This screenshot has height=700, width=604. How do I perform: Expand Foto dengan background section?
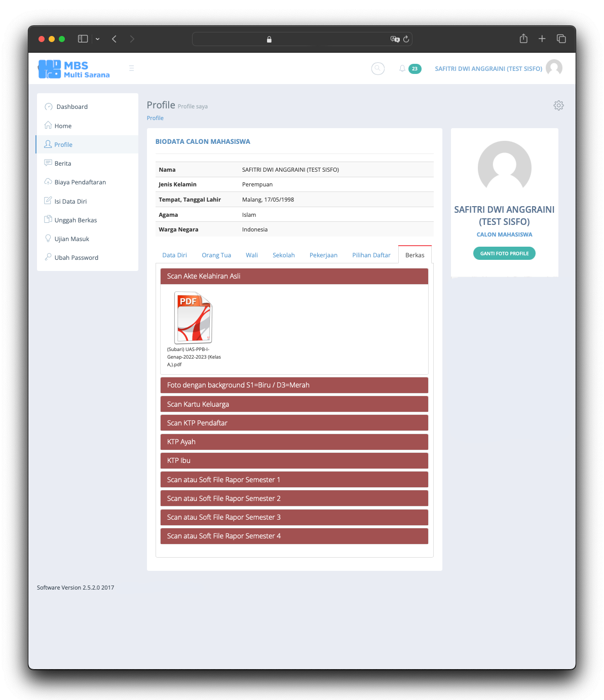coord(294,385)
